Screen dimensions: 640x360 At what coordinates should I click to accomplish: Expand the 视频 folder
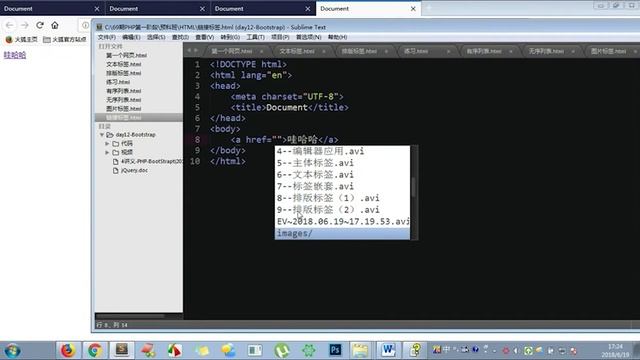point(107,152)
